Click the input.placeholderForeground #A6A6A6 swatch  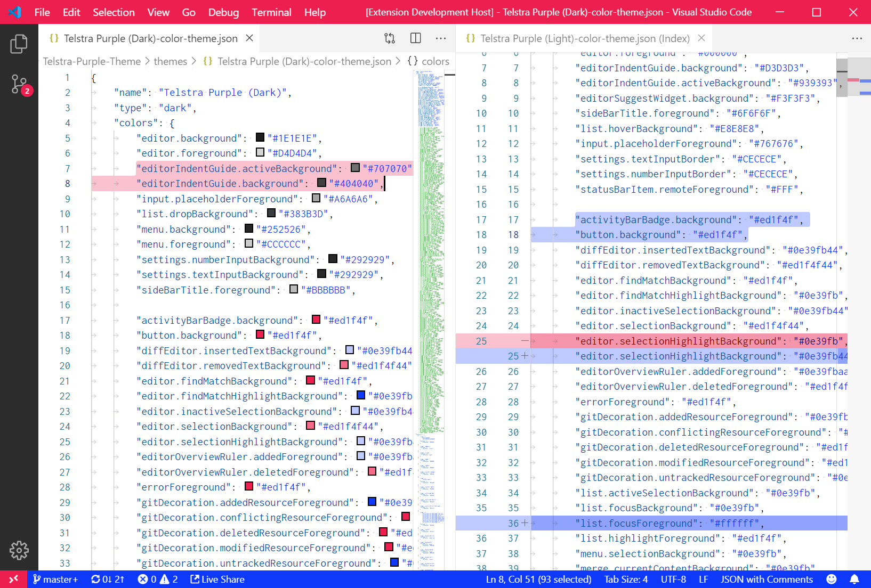click(x=316, y=198)
